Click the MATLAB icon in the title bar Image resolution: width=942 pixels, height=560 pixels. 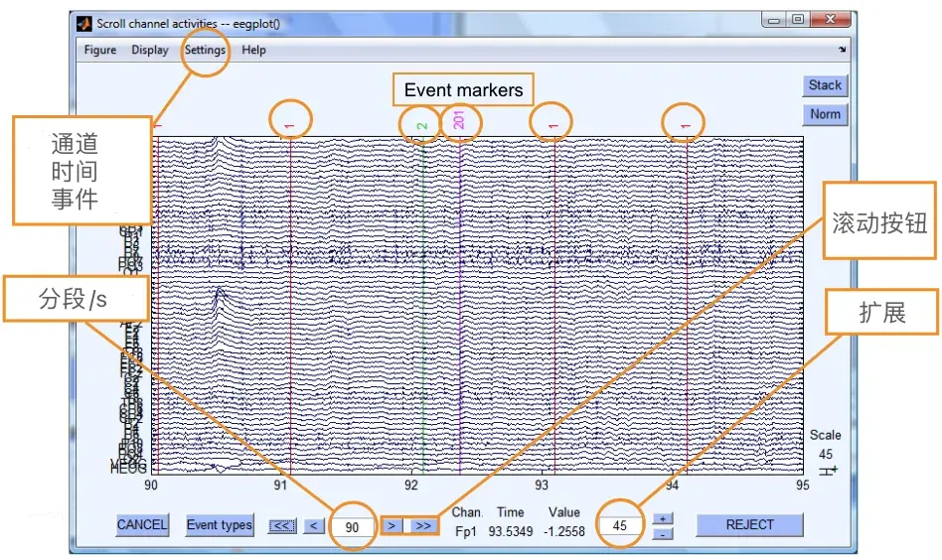coord(84,23)
